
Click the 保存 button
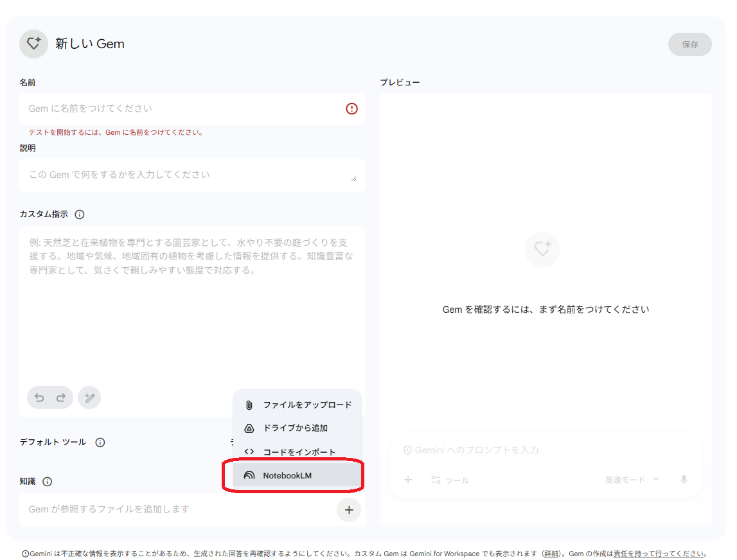689,44
